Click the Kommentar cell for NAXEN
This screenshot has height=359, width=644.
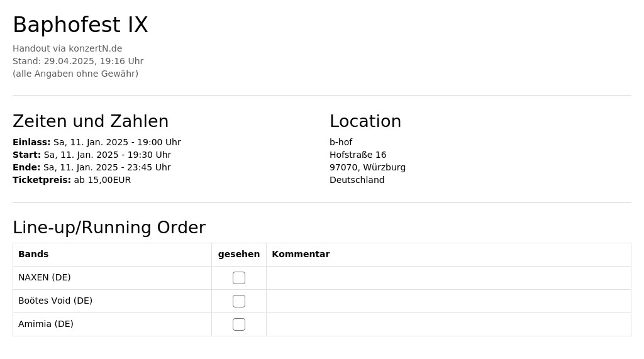(x=448, y=278)
